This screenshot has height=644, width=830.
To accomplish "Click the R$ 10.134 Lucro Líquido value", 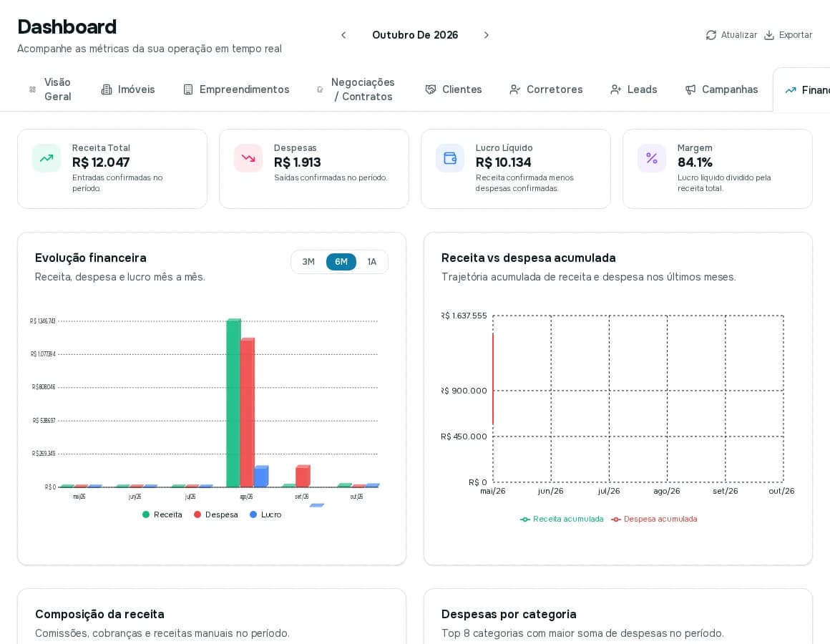I will coord(504,162).
